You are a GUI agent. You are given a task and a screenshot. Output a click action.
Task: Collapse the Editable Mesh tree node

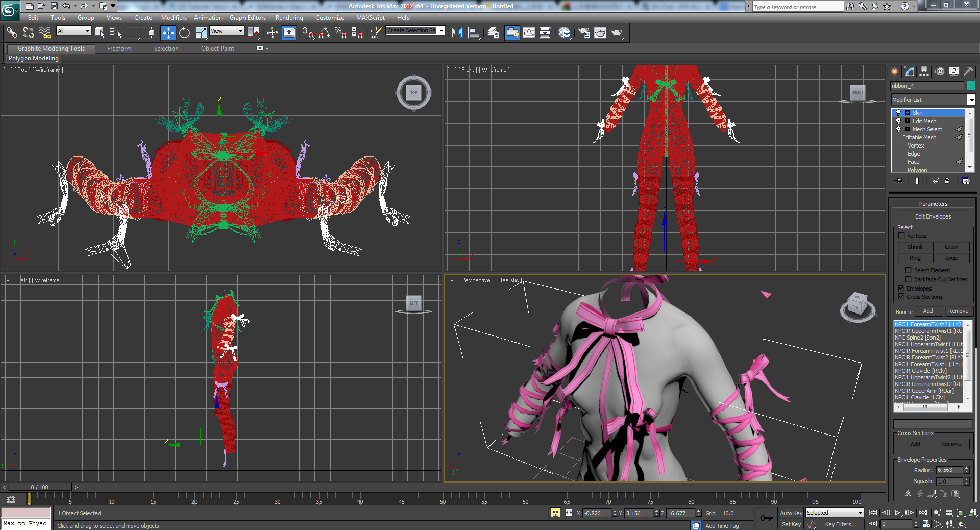(897, 137)
